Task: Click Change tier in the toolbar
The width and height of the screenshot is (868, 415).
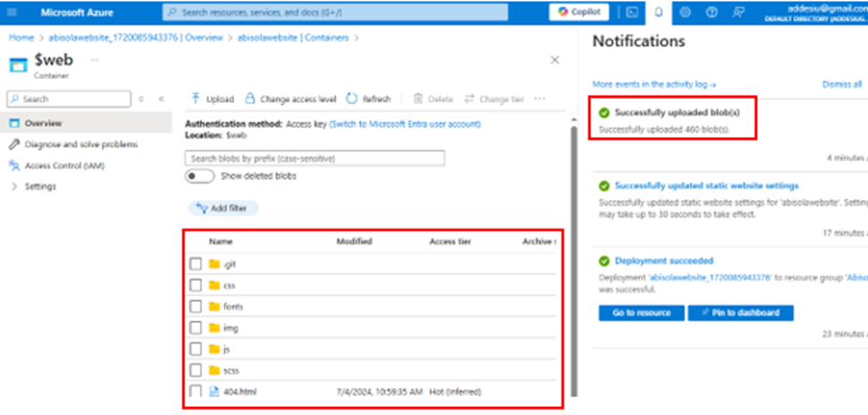Action: (x=494, y=99)
